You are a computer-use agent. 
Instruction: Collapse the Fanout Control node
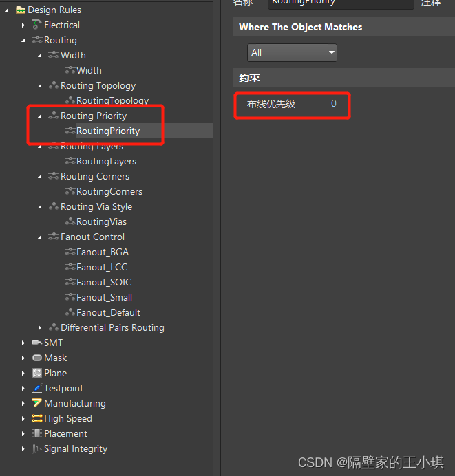tap(40, 237)
